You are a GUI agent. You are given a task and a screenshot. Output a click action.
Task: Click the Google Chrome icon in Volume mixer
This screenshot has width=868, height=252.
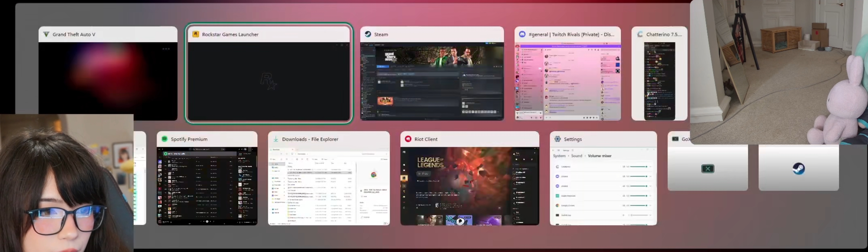coord(557,205)
